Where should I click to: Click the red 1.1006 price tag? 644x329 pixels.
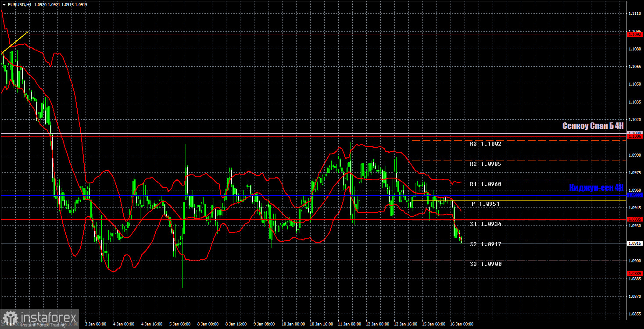click(x=635, y=136)
